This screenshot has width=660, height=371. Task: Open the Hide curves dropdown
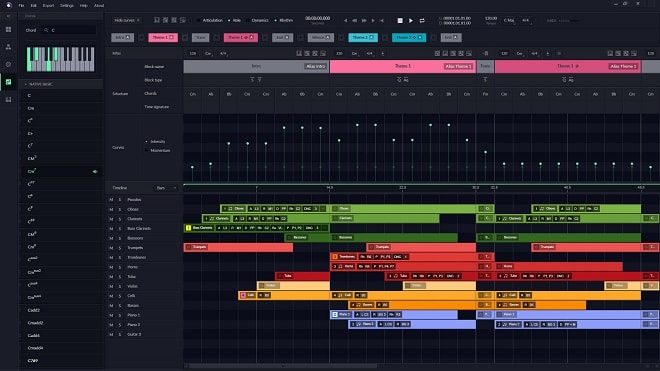pyautogui.click(x=127, y=20)
